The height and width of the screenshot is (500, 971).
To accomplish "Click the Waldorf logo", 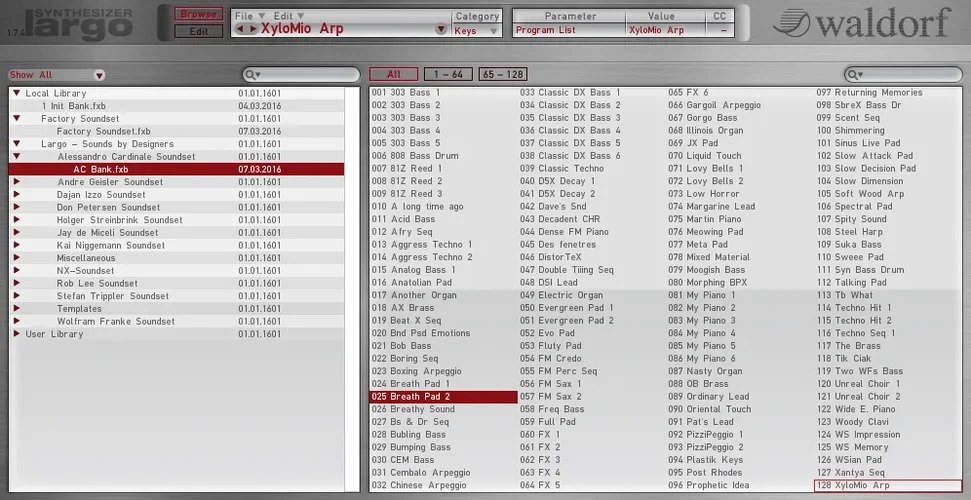I will (x=863, y=22).
